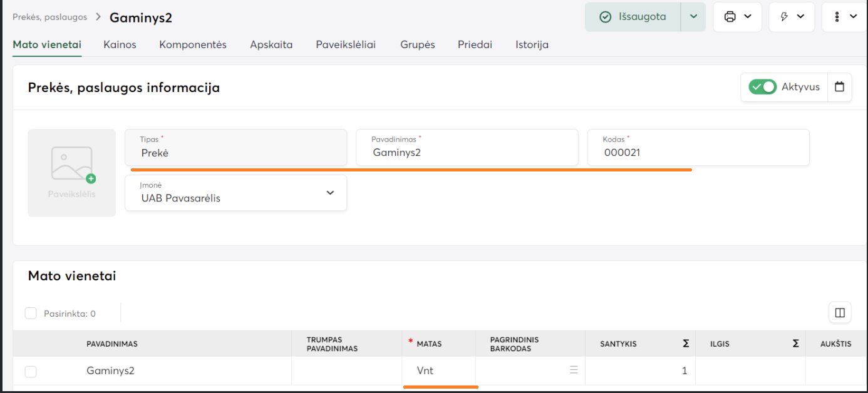Click the sum icon in Santykis column
Screen dimensions: 868x393
point(686,344)
